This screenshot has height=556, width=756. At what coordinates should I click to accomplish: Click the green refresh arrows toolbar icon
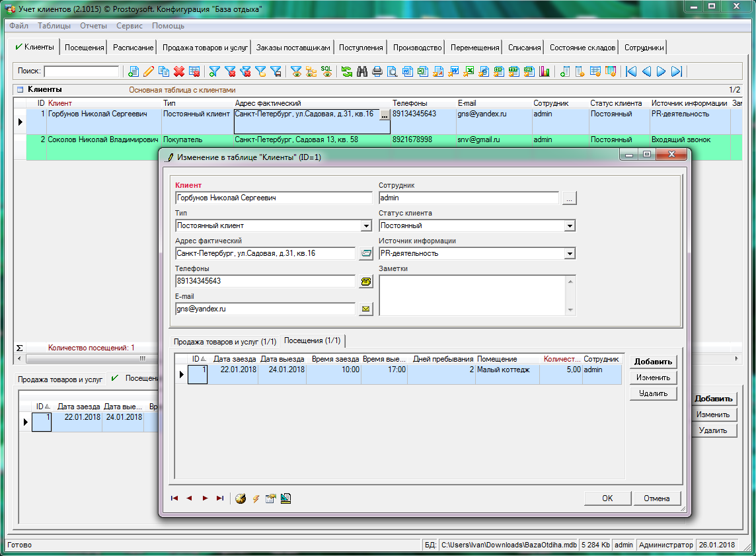click(346, 71)
